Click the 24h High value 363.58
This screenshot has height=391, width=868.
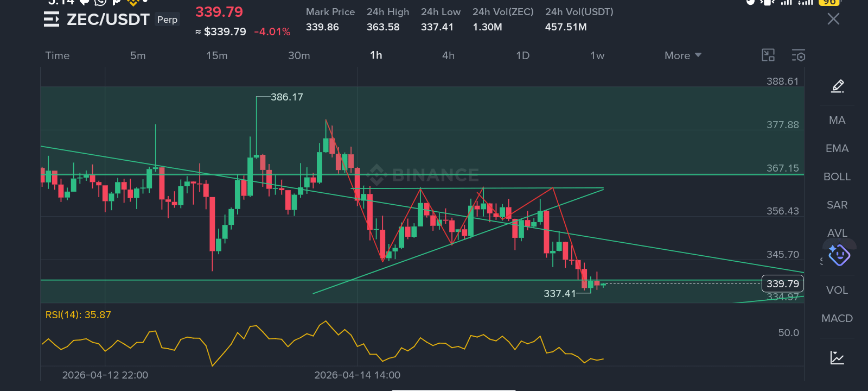coord(383,27)
